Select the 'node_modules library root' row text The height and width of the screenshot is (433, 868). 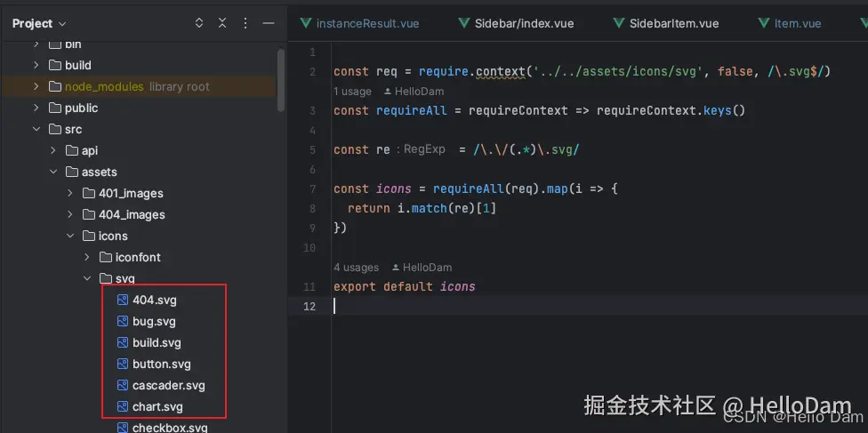tap(137, 86)
